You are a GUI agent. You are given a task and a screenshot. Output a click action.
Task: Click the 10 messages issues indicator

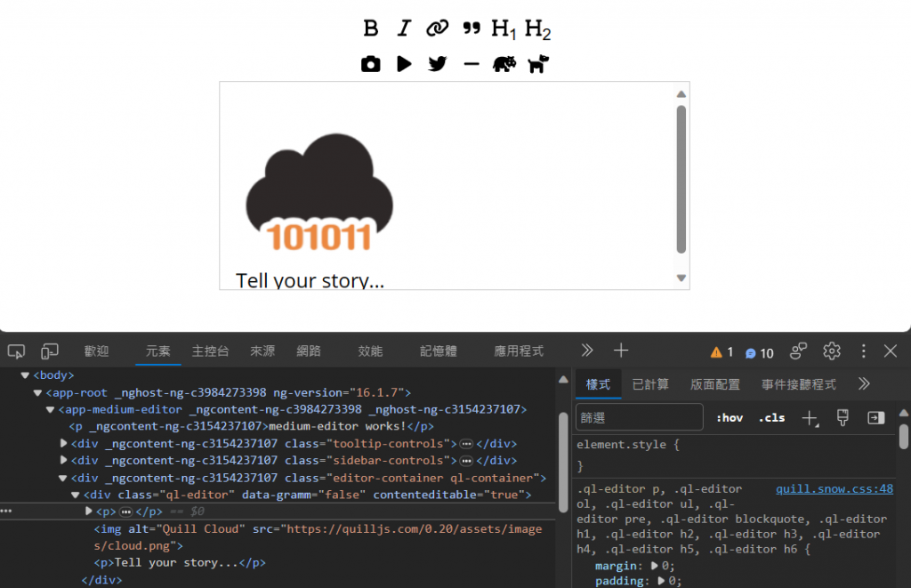click(x=760, y=352)
